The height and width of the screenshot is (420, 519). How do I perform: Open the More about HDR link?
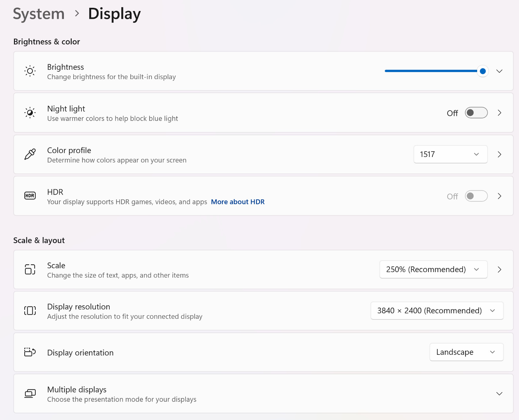238,202
